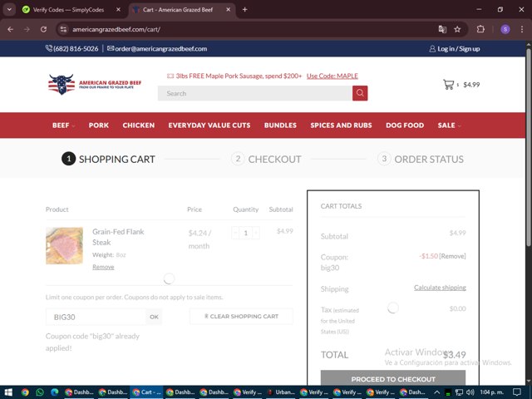The image size is (532, 399).
Task: Open the Grain-Fed Flank Steak product link
Action: [118, 237]
